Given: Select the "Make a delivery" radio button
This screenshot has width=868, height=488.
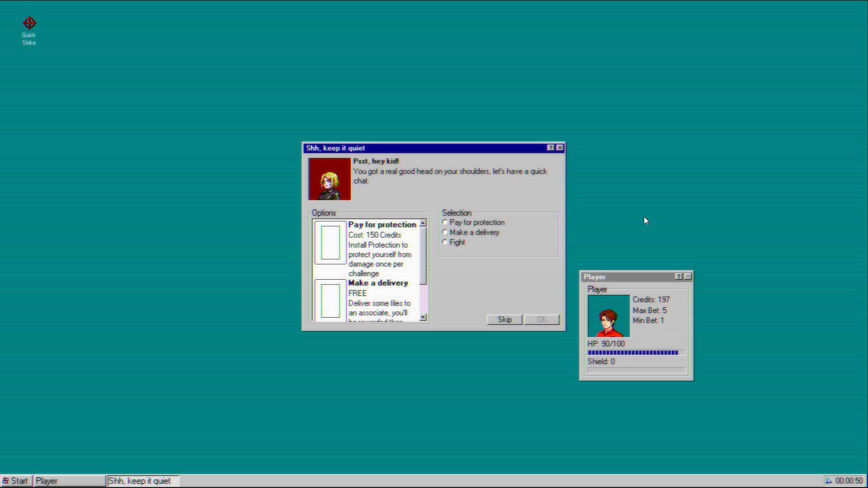Looking at the screenshot, I should (x=445, y=231).
